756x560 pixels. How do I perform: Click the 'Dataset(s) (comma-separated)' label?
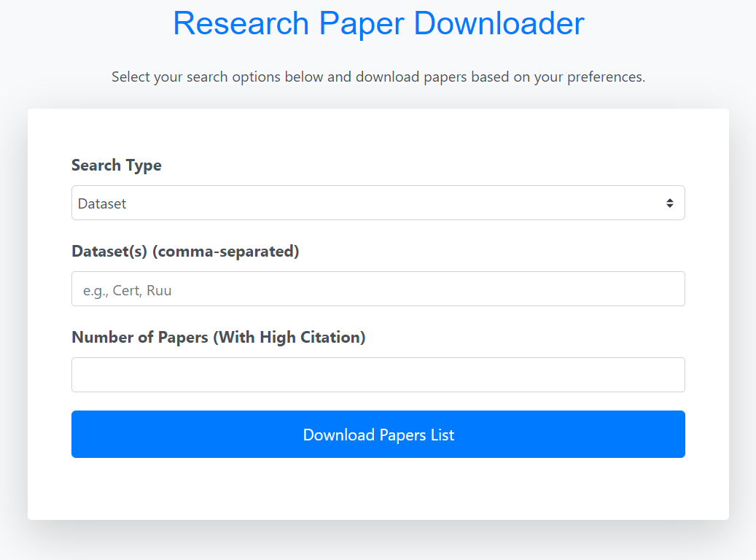click(x=185, y=252)
